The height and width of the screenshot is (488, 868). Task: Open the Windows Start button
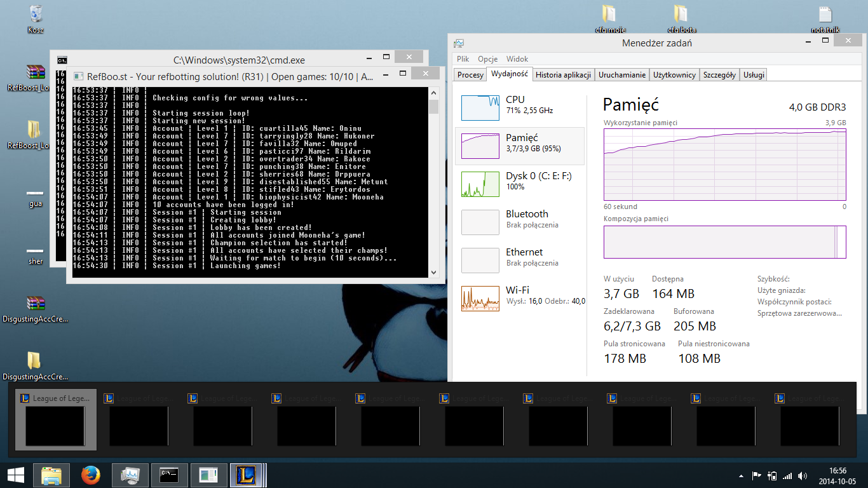[x=15, y=475]
